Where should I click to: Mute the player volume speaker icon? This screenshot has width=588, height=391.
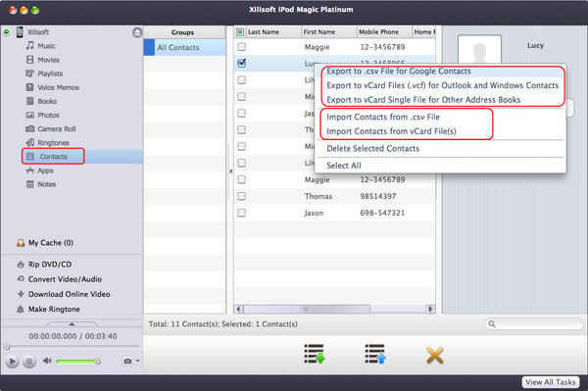47,361
